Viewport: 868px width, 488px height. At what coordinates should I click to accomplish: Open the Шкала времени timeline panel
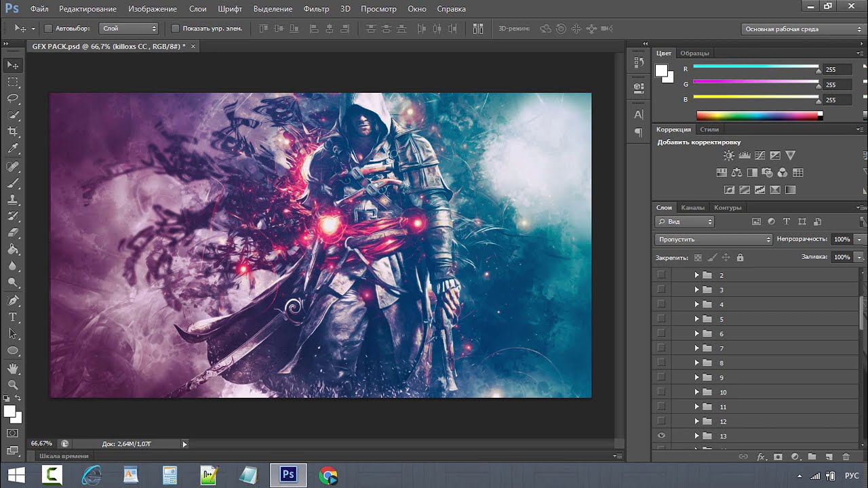[x=64, y=456]
